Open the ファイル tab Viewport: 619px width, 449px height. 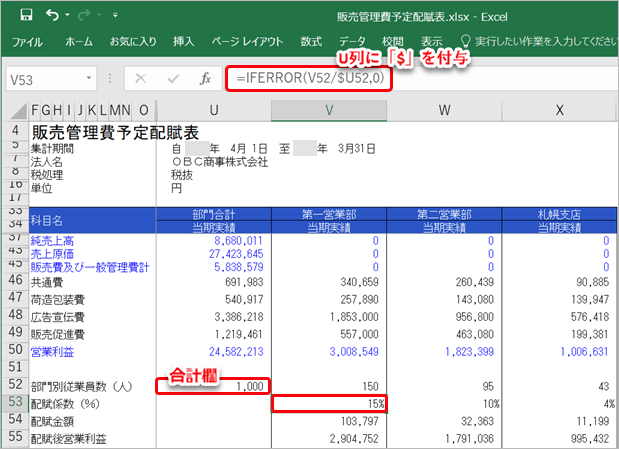pos(27,41)
